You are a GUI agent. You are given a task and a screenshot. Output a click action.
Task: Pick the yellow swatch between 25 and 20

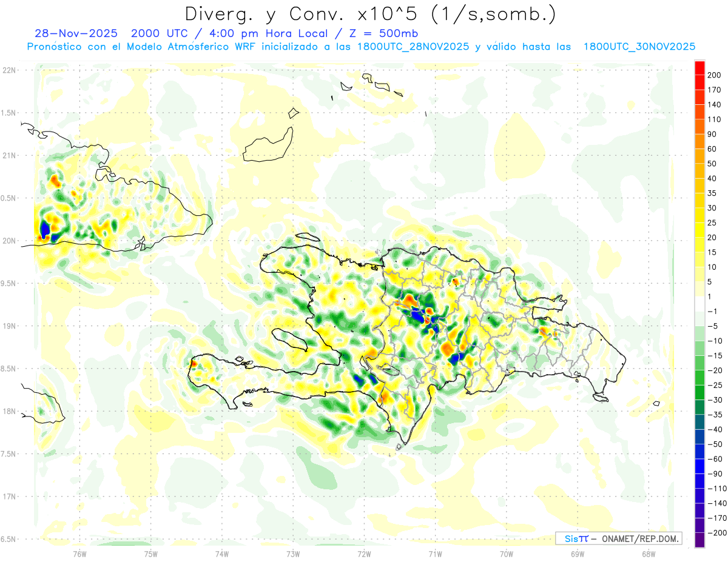(x=700, y=230)
